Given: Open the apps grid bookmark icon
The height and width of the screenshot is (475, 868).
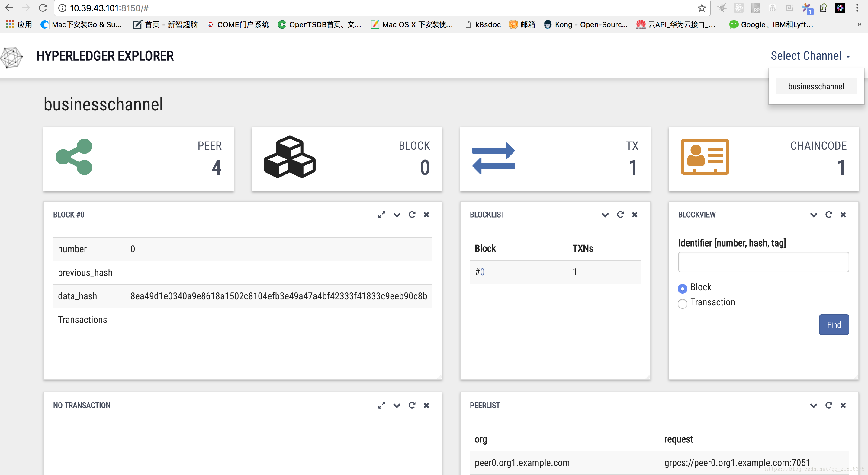Looking at the screenshot, I should click(10, 24).
